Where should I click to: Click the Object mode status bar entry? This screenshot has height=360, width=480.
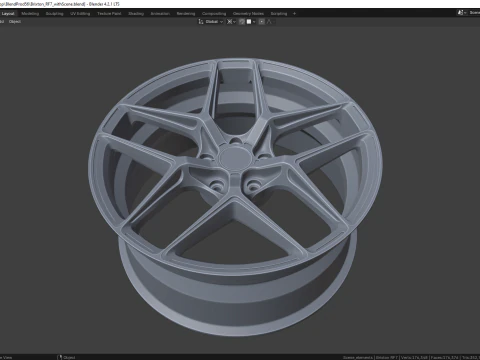coord(66,357)
